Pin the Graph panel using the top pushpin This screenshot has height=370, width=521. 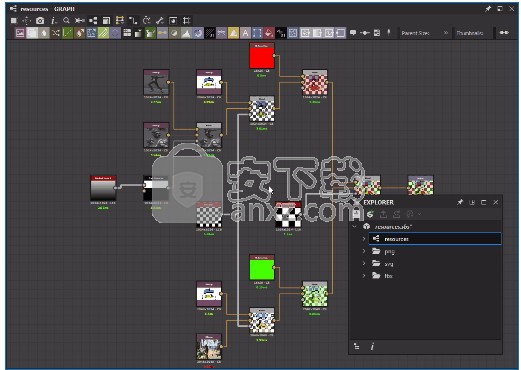488,9
